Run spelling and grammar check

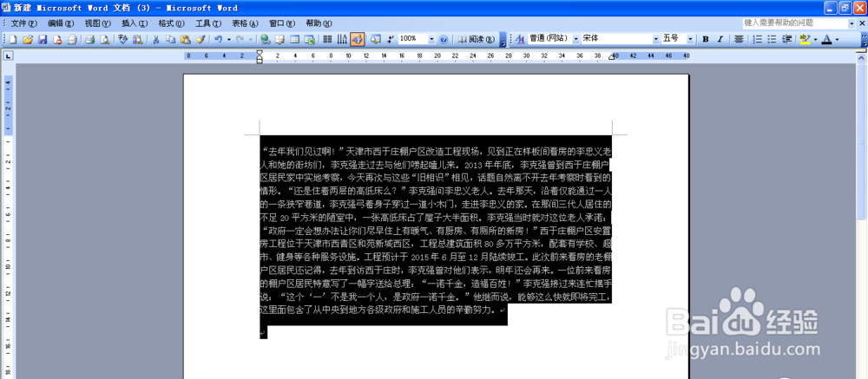[x=122, y=39]
